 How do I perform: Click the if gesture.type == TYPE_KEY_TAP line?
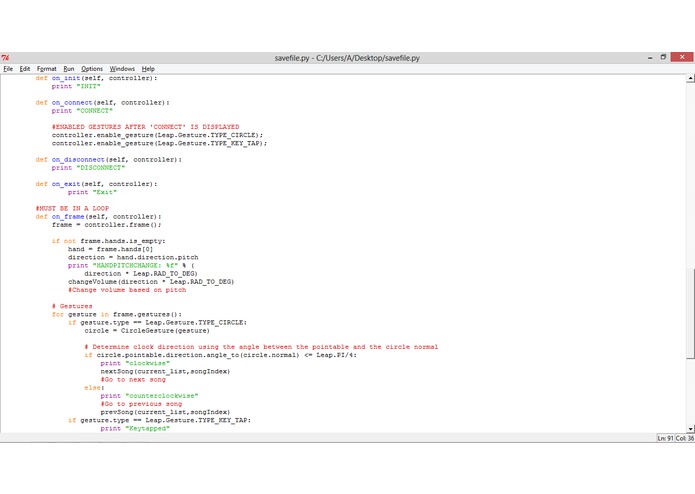point(160,420)
